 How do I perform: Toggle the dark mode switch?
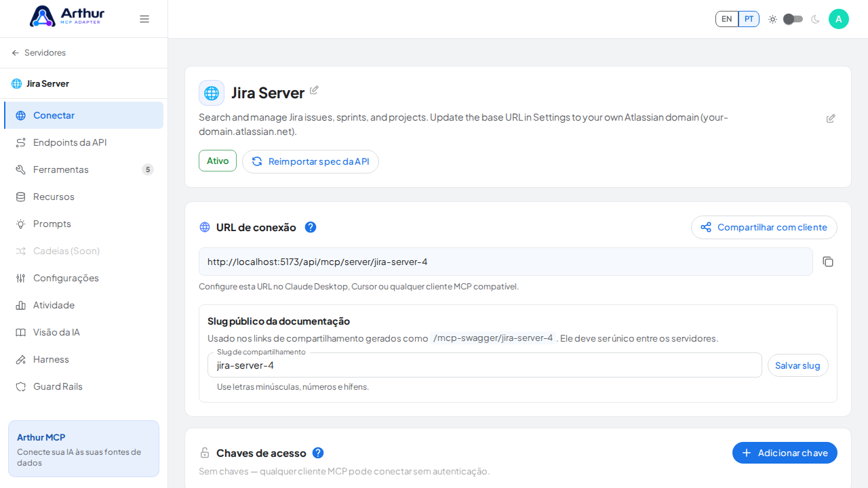[793, 19]
